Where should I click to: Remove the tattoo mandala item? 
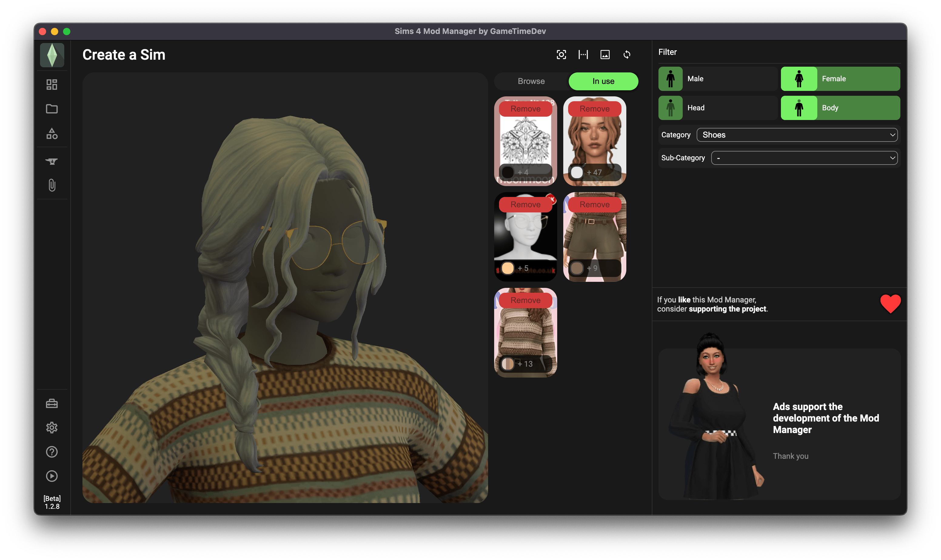(525, 109)
